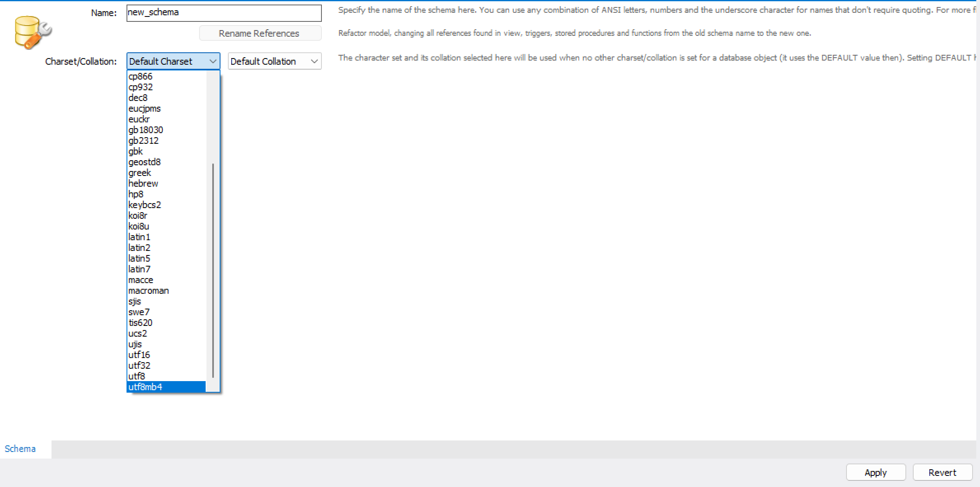
Task: Select utf8mb4 from the charset list
Action: 145,387
